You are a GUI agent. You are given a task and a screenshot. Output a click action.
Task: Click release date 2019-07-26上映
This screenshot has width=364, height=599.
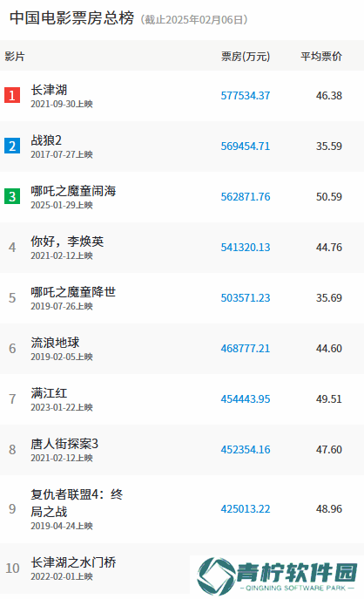62,306
